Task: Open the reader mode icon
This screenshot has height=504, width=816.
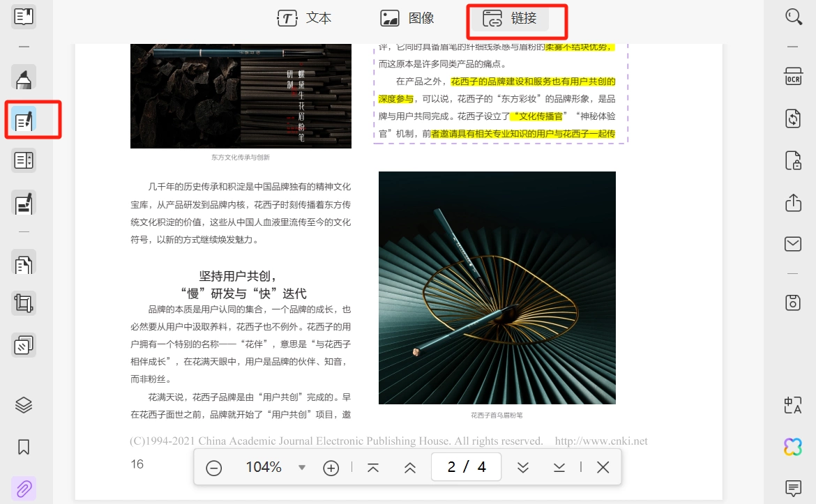Action: coord(24,17)
